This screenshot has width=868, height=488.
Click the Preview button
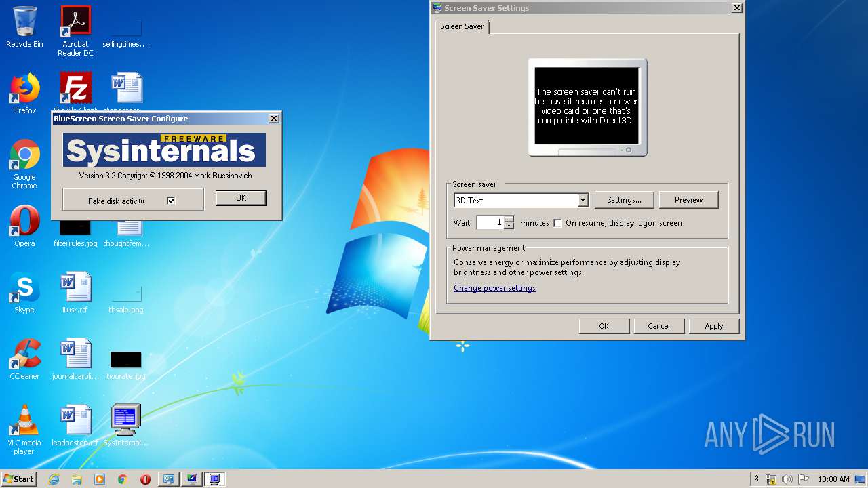tap(688, 200)
